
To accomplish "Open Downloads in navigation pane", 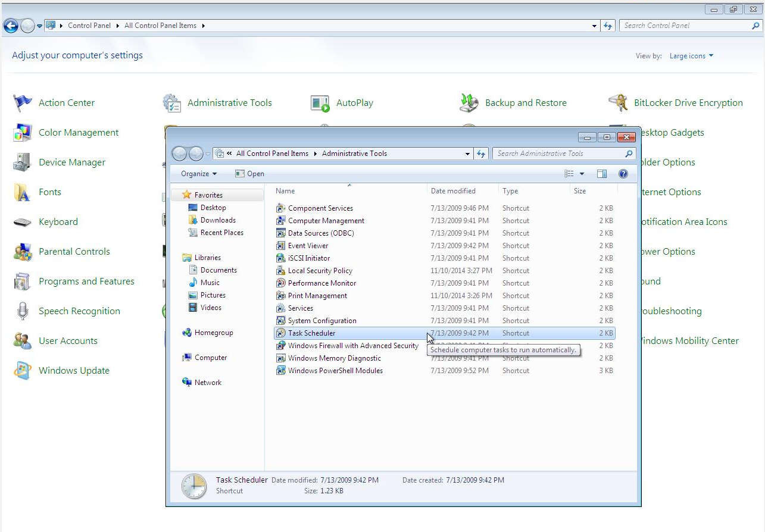I will [x=218, y=220].
